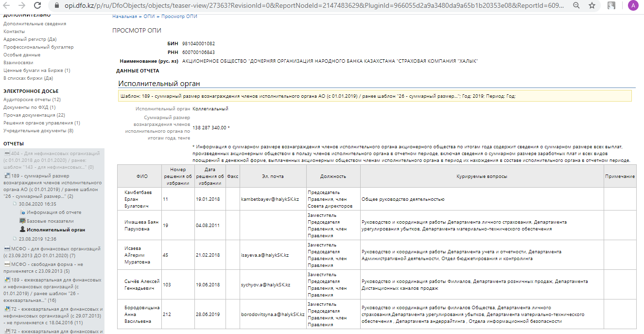Open 'Учредительные документы (8)'
The image size is (644, 334).
coord(38,131)
